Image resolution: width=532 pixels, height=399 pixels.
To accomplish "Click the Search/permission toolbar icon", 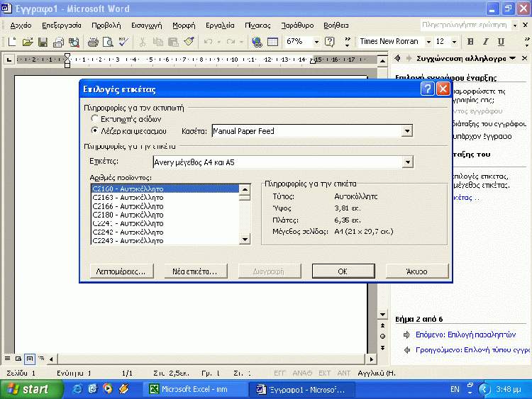I will click(x=74, y=42).
